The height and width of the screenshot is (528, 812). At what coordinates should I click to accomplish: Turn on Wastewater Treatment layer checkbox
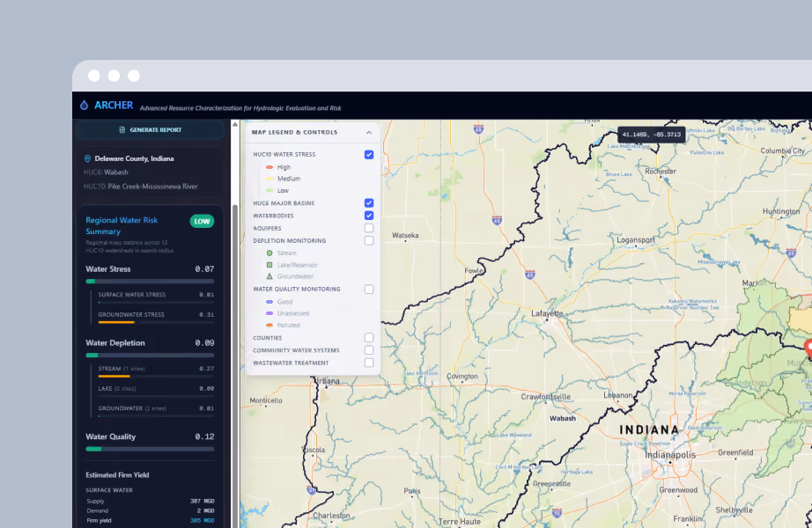(369, 363)
